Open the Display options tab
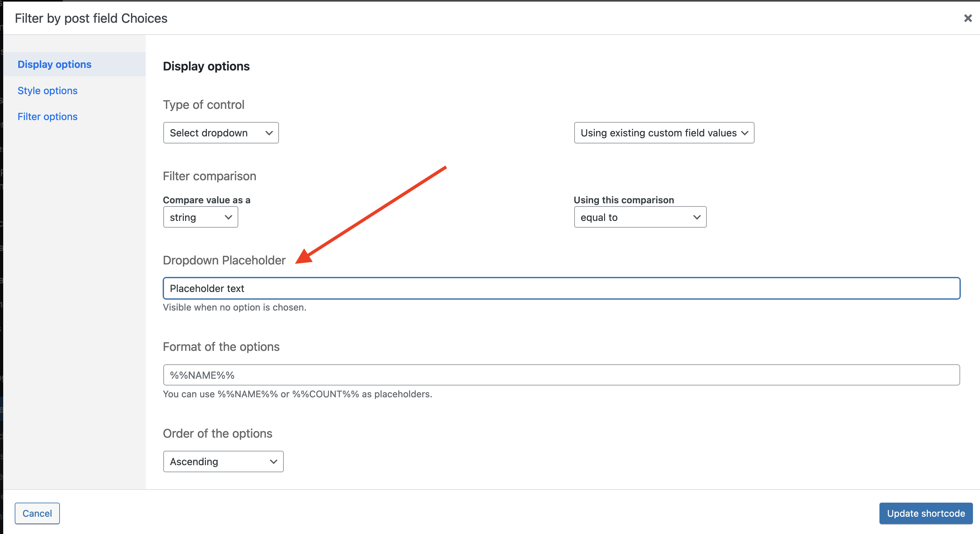The width and height of the screenshot is (980, 534). [54, 64]
